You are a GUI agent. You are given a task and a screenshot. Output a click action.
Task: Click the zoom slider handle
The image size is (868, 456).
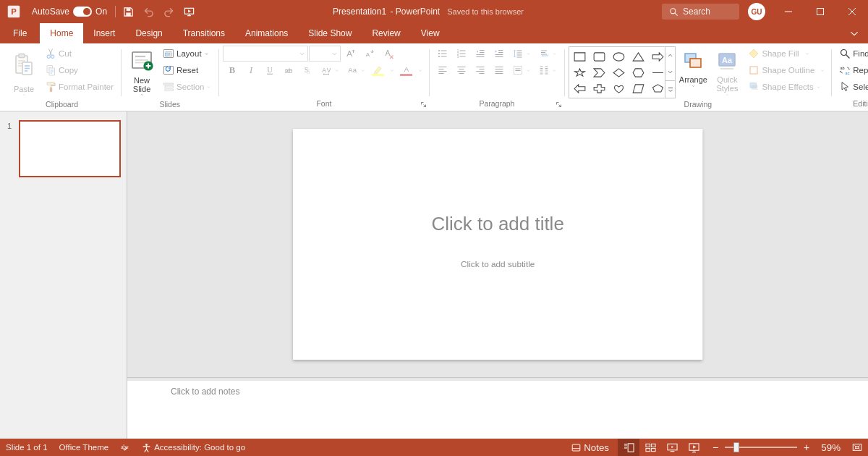point(736,447)
